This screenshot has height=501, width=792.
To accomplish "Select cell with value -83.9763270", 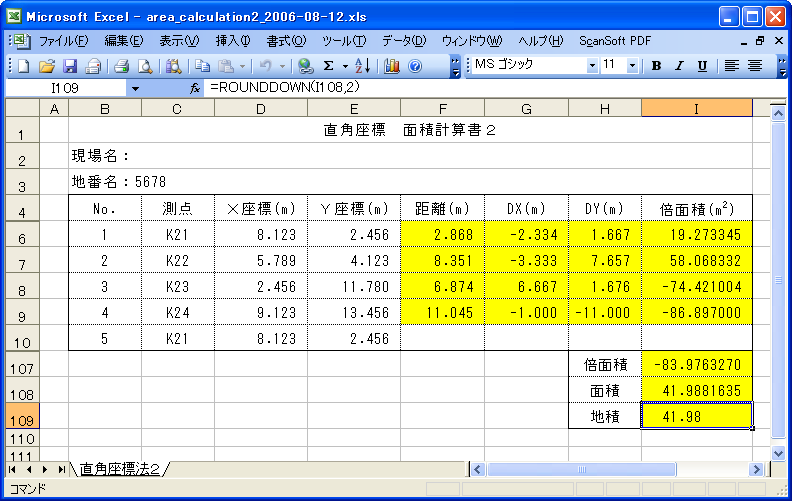I will point(697,364).
